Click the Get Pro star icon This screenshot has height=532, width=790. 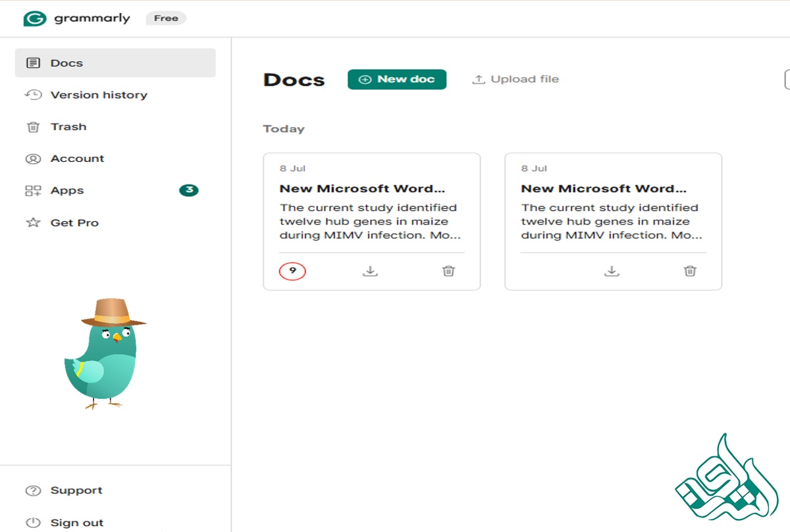coord(33,223)
